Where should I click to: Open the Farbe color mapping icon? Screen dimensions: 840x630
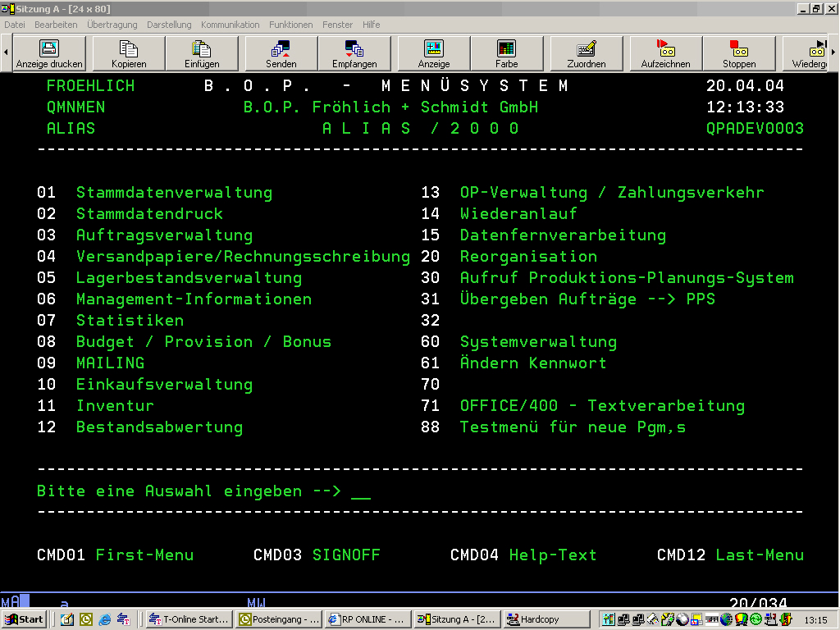tap(507, 53)
